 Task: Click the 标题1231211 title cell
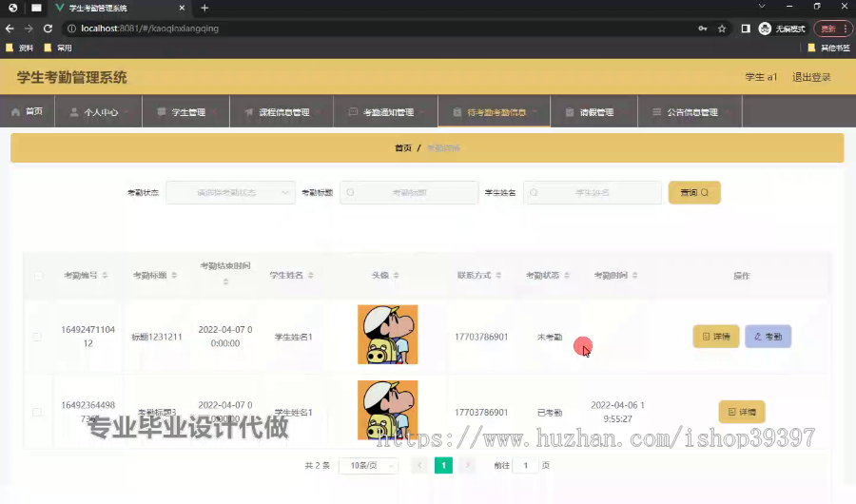tap(157, 337)
